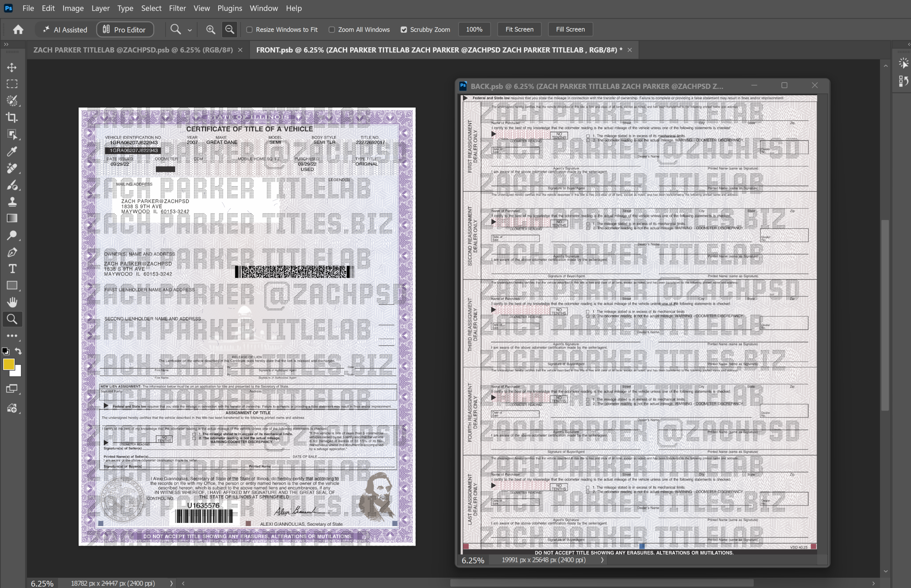Uncheck the Scrubby Zoom checkbox

[404, 30]
